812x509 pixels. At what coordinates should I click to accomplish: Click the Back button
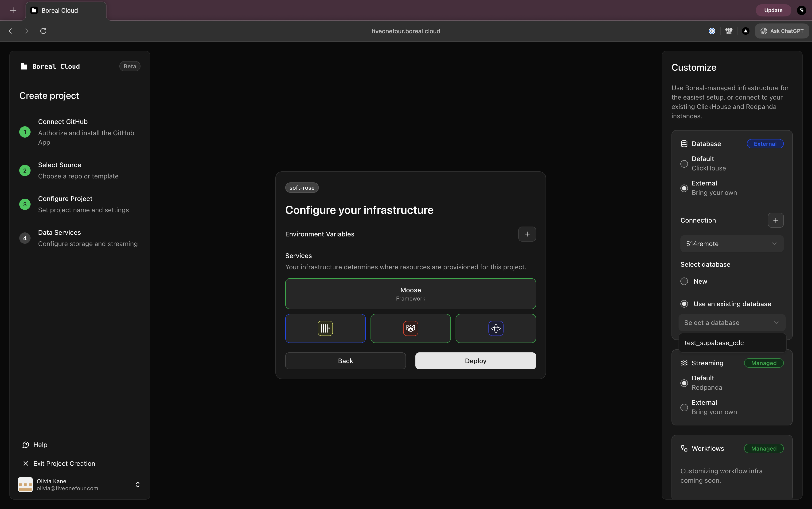[x=345, y=361]
